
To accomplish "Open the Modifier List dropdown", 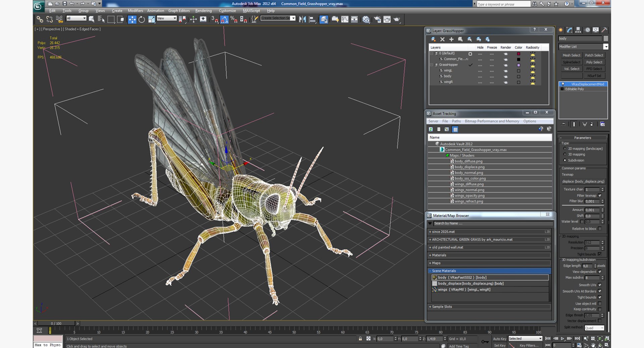I will pyautogui.click(x=606, y=47).
